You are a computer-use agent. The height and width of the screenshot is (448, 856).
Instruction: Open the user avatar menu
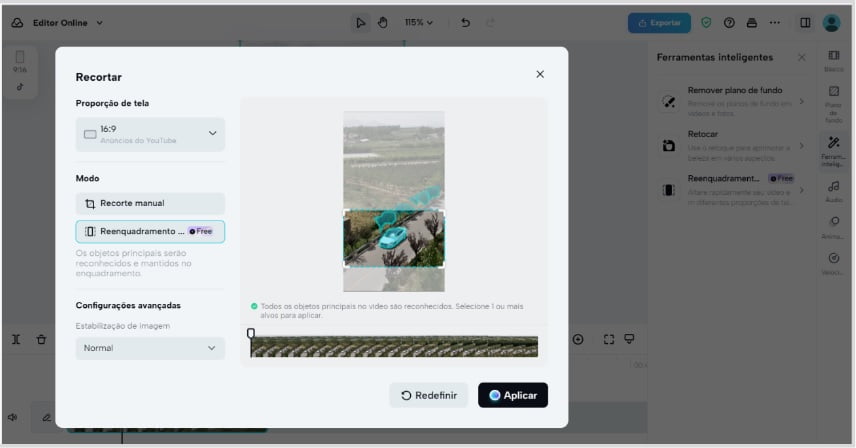pos(831,23)
